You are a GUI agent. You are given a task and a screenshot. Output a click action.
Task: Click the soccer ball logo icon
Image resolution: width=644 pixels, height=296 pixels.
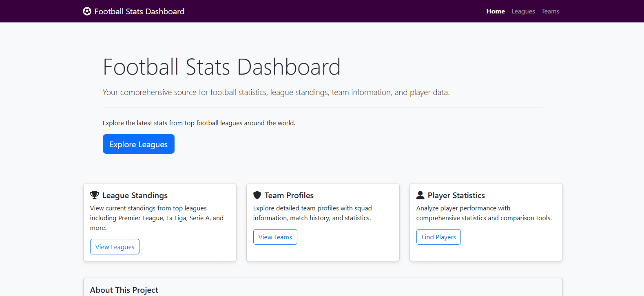pos(87,11)
